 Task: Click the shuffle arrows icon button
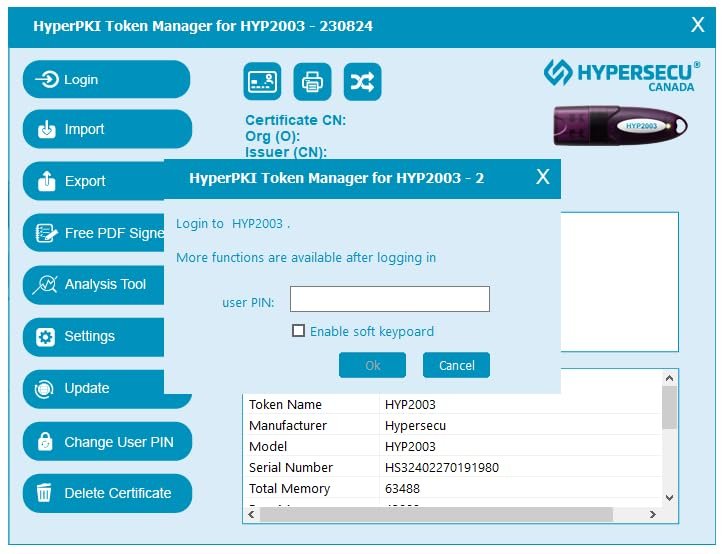pyautogui.click(x=362, y=82)
